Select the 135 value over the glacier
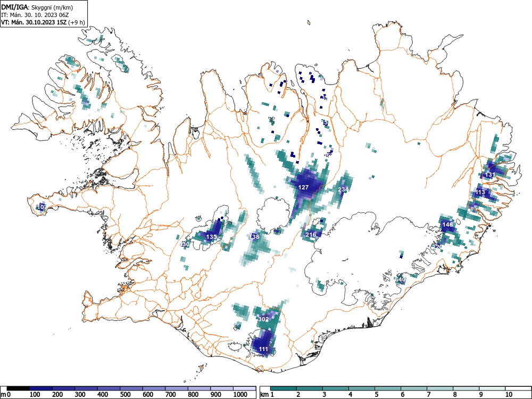Viewport: 532px width, 399px height. (x=211, y=237)
